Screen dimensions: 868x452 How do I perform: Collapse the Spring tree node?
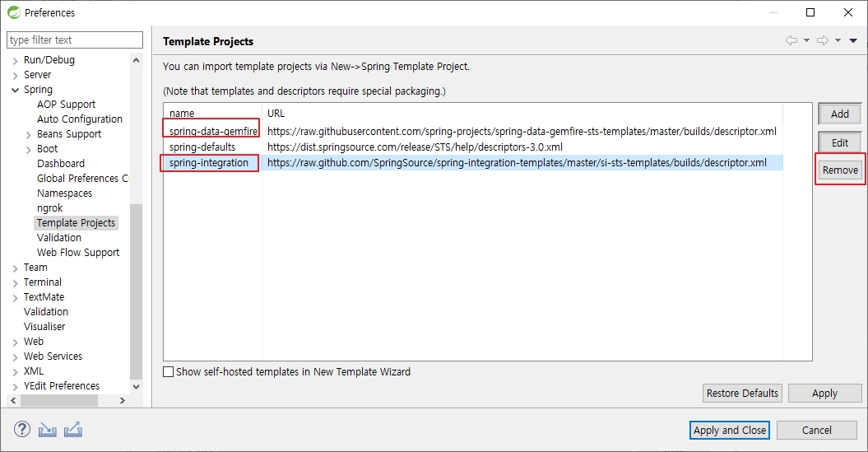pyautogui.click(x=16, y=90)
